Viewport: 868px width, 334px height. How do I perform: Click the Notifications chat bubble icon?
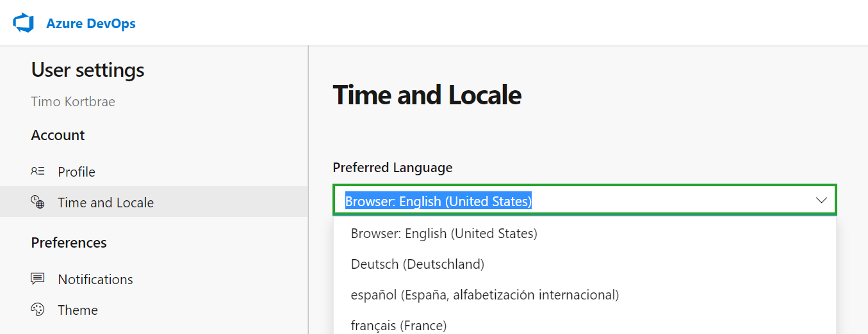click(x=38, y=279)
